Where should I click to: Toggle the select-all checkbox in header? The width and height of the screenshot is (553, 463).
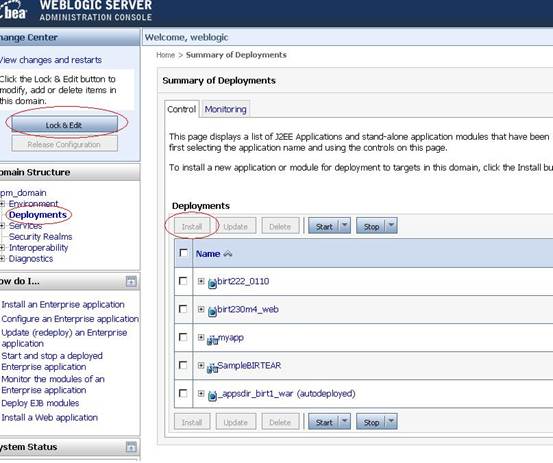(183, 253)
